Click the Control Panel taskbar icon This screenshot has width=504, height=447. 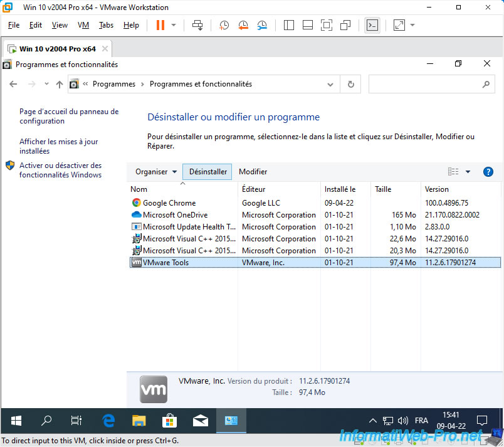click(x=231, y=421)
